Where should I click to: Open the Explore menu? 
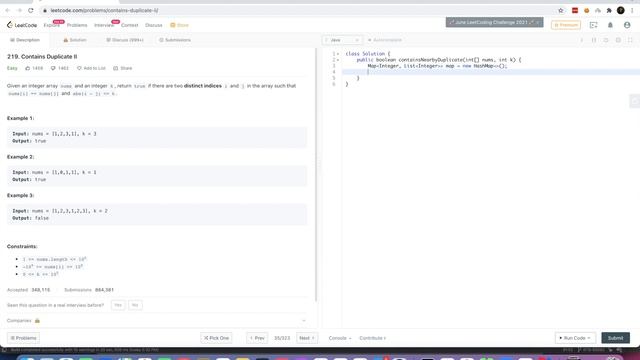pyautogui.click(x=51, y=25)
